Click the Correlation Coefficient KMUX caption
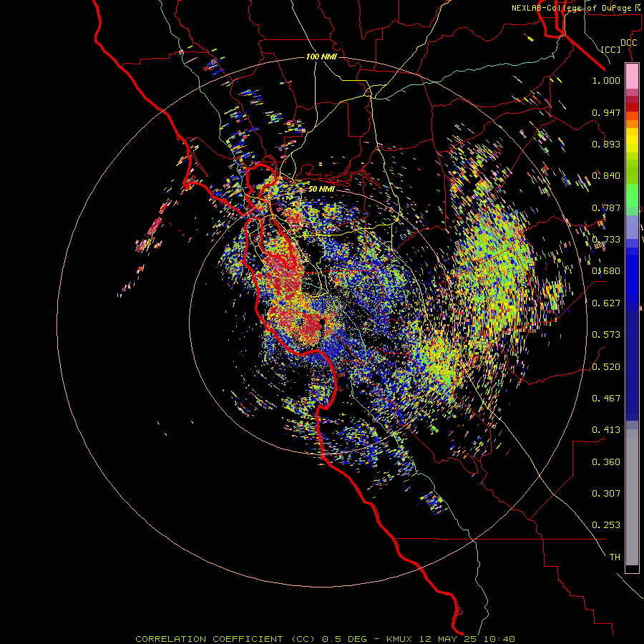 tap(325, 639)
